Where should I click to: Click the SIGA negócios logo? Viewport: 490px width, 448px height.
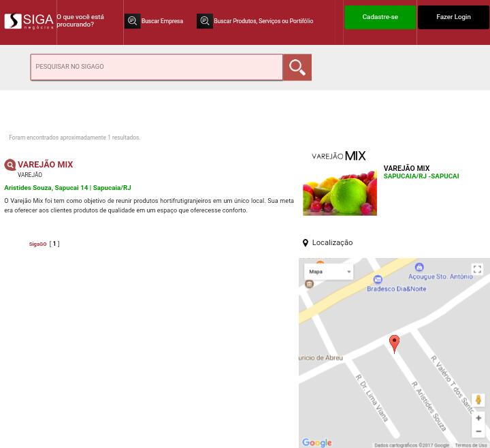click(x=29, y=21)
